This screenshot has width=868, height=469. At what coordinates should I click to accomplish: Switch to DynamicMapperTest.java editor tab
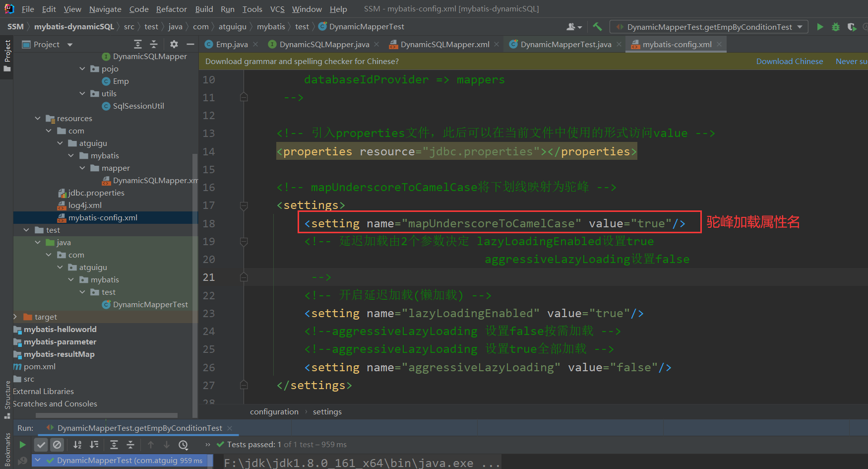point(565,44)
